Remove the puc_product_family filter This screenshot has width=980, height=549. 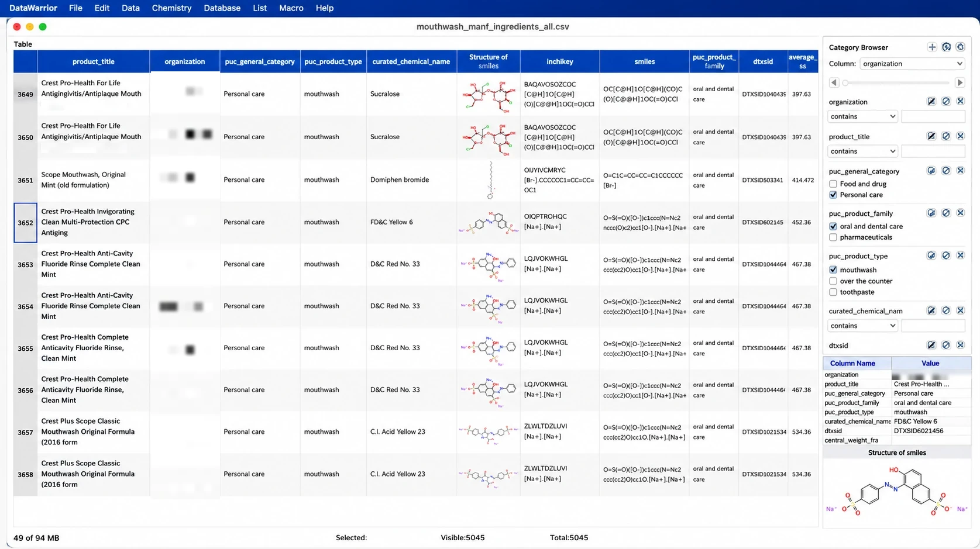[960, 213]
